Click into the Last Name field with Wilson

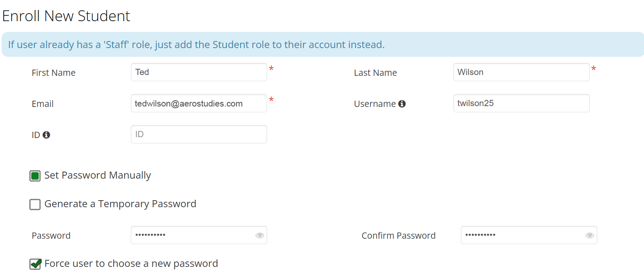pyautogui.click(x=521, y=72)
